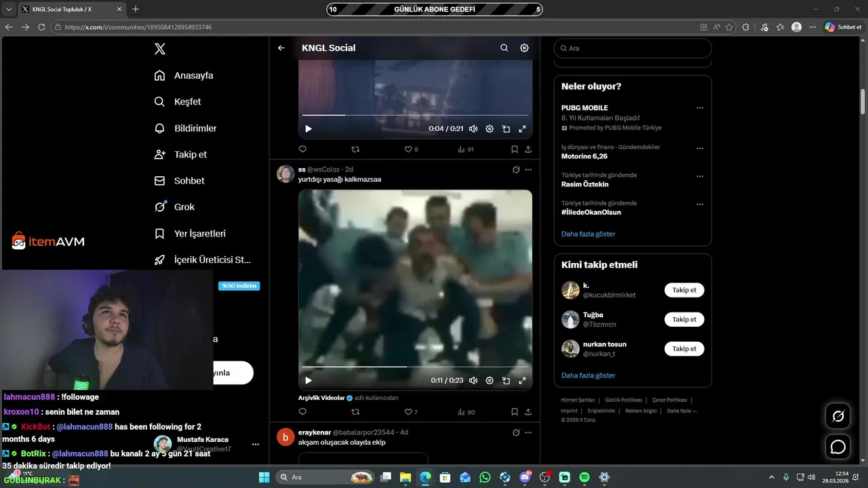Open floating messages chat button
Viewport: 868px width, 488px height.
(x=838, y=447)
